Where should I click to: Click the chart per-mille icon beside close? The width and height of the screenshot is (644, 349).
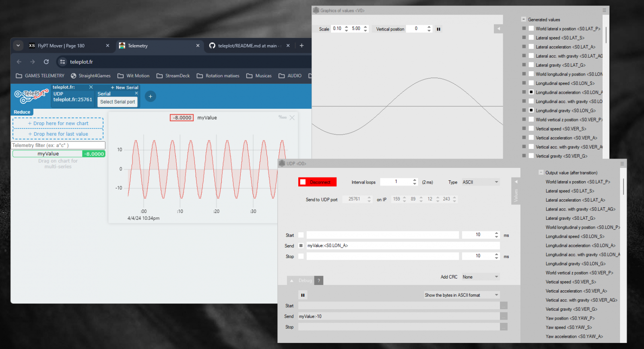pyautogui.click(x=282, y=117)
